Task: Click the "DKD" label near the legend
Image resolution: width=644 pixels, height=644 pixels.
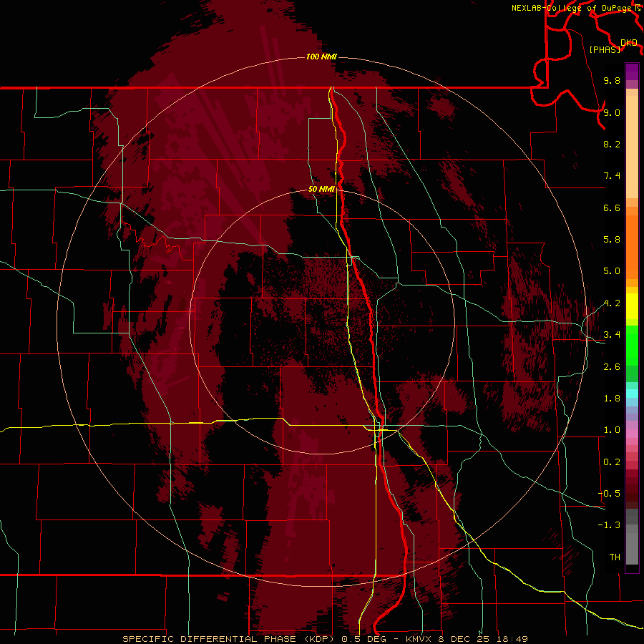Action: (x=629, y=43)
